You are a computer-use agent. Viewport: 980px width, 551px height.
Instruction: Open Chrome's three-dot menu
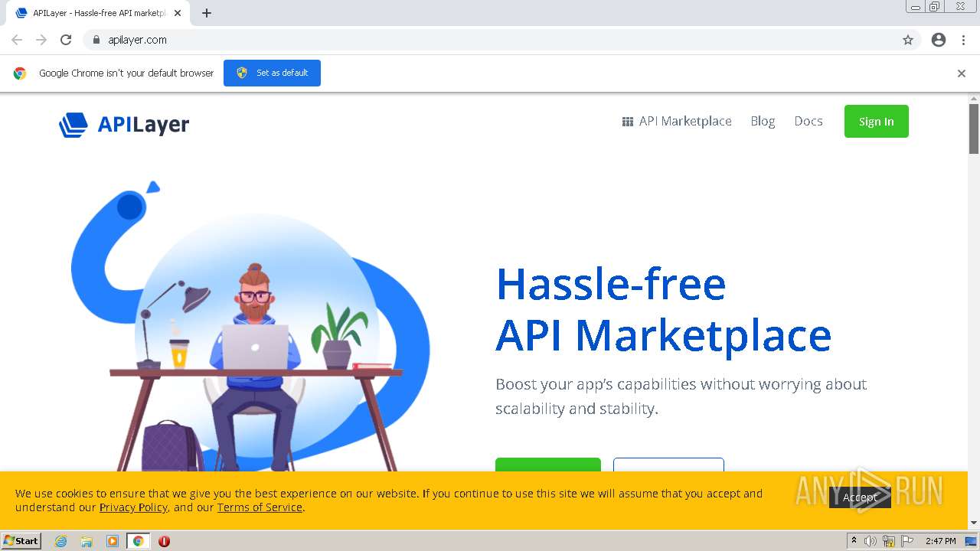pyautogui.click(x=964, y=40)
